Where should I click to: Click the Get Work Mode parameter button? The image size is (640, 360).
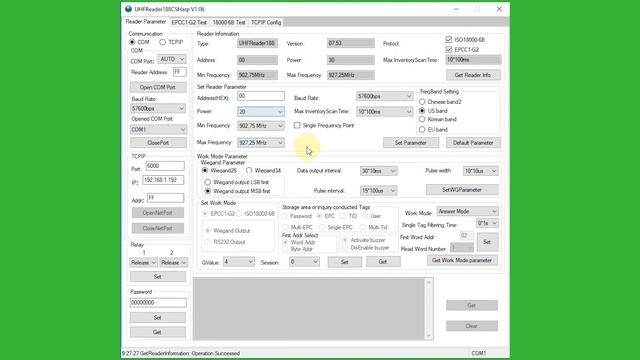(462, 260)
